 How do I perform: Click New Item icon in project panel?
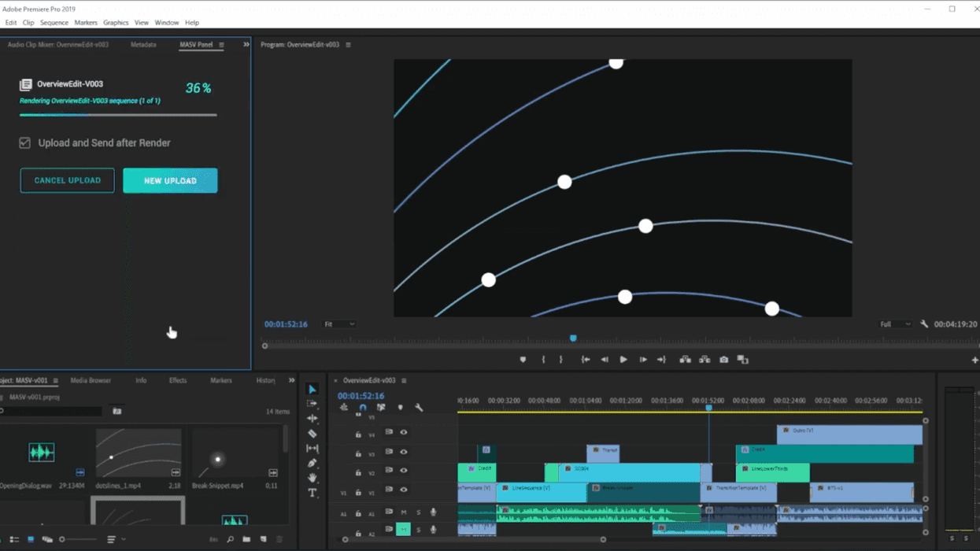pos(263,539)
